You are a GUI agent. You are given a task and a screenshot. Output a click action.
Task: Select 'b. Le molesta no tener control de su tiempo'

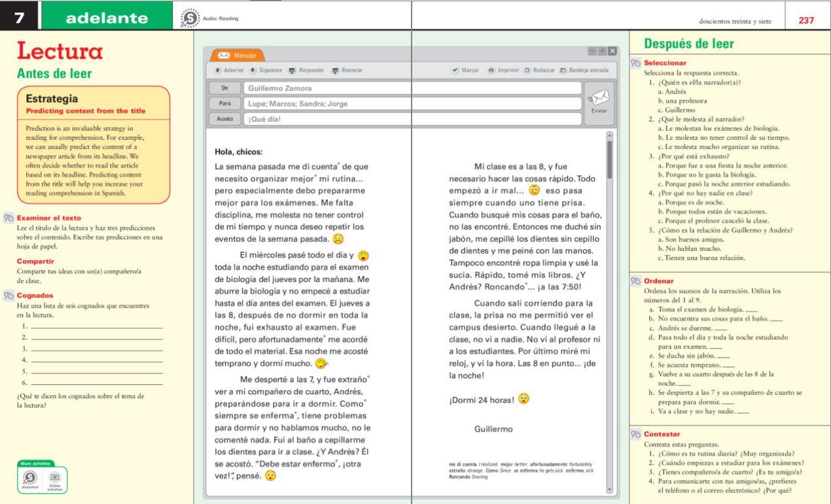(724, 137)
